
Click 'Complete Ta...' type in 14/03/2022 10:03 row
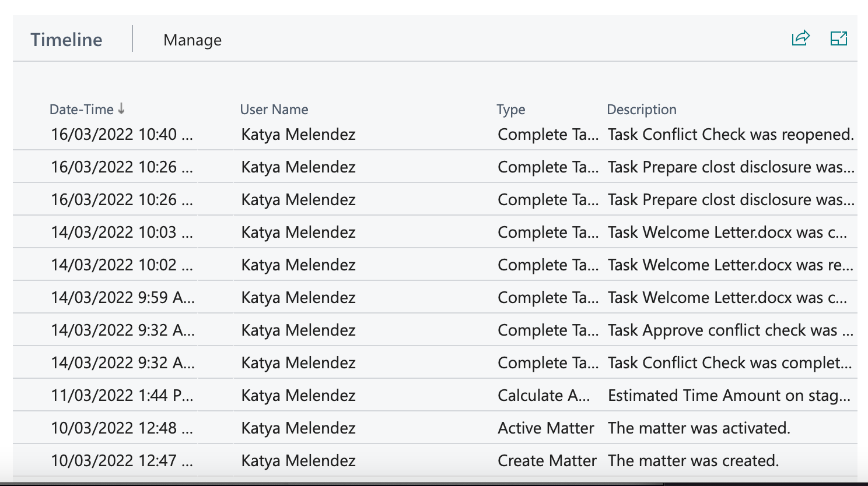(x=548, y=232)
